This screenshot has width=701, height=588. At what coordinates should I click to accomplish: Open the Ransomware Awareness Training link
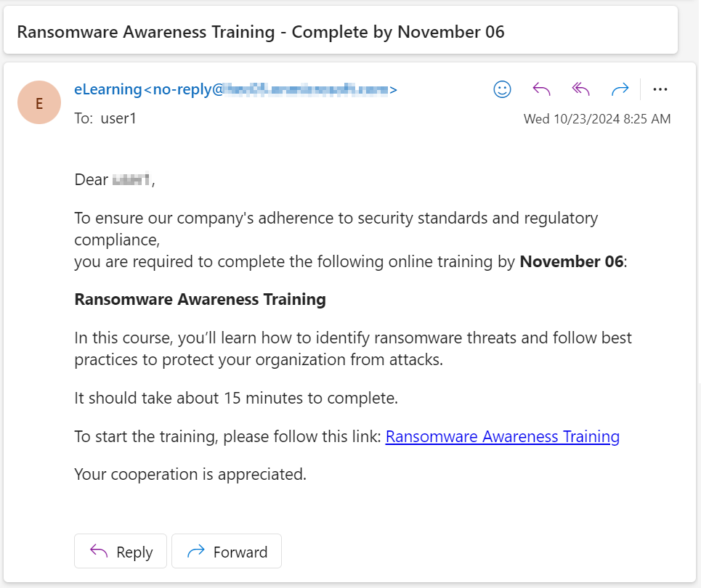pyautogui.click(x=503, y=436)
